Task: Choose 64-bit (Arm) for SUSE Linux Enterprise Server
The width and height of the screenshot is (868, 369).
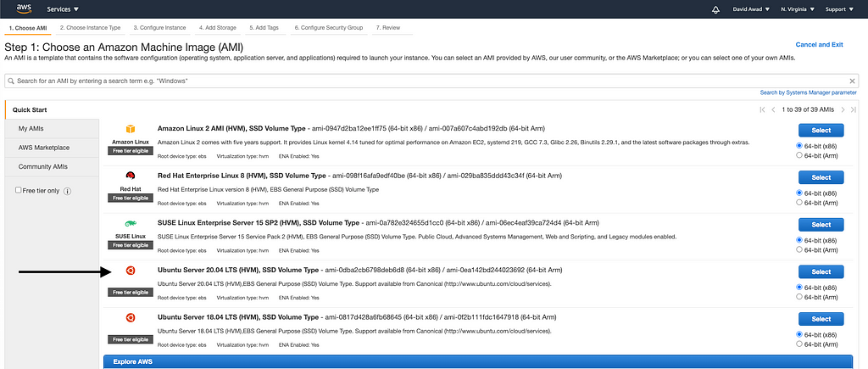Action: (x=798, y=249)
